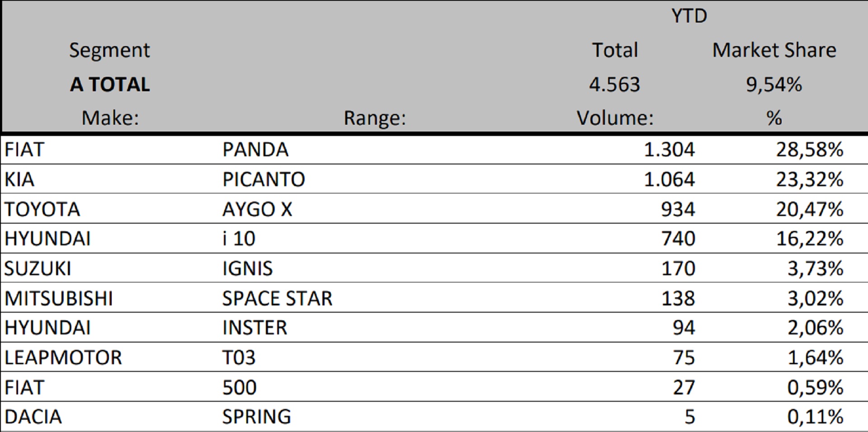This screenshot has width=868, height=432.
Task: Click the SUZUKI make cell
Action: [38, 268]
